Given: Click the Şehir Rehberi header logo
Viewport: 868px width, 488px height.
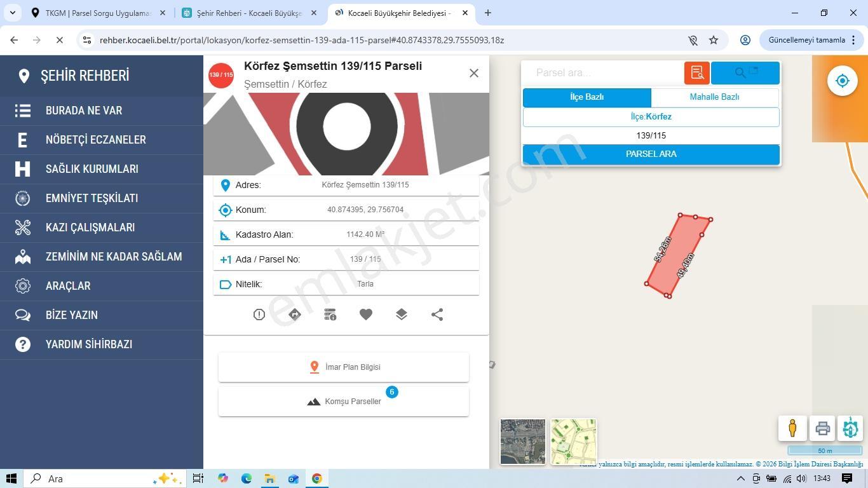Looking at the screenshot, I should (74, 76).
